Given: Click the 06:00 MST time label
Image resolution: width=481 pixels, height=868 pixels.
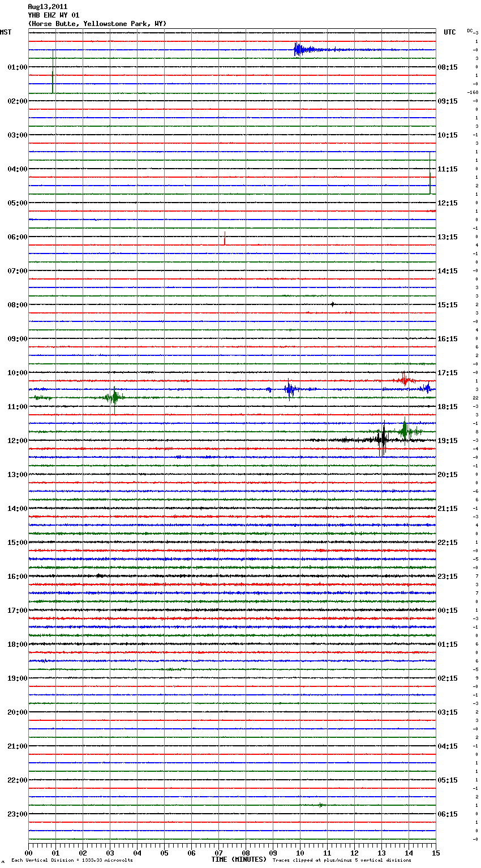Looking at the screenshot, I should (x=18, y=237).
